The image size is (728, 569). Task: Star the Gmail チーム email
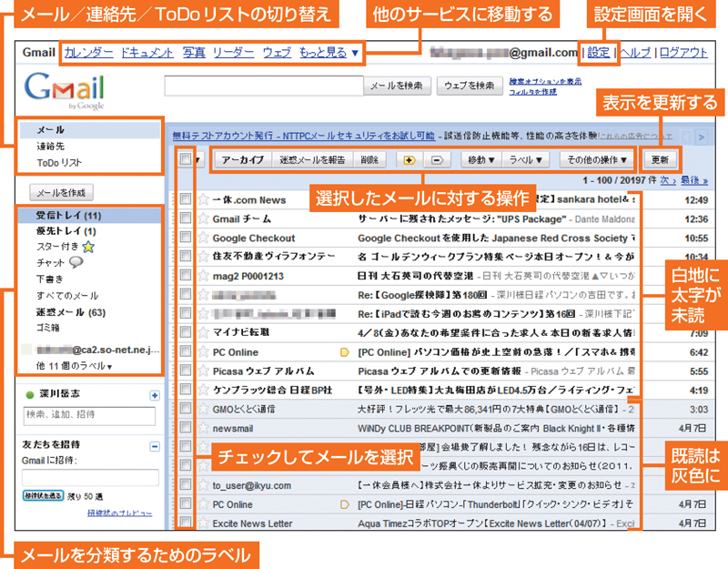pyautogui.click(x=203, y=219)
